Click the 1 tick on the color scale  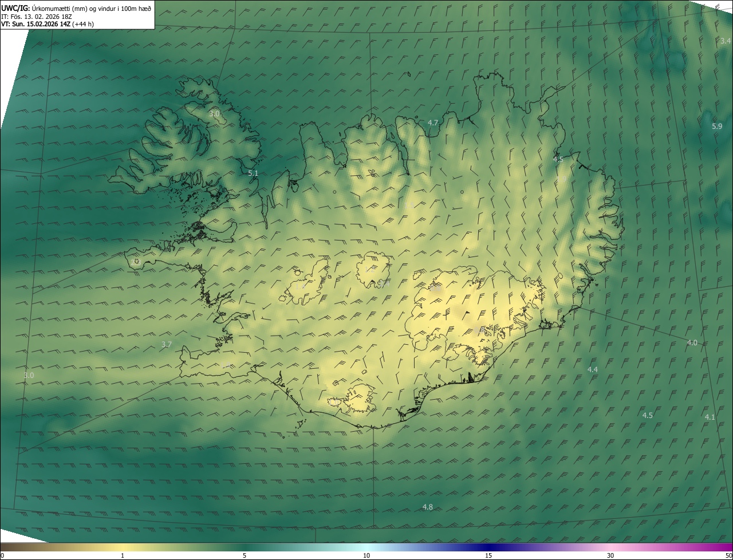pyautogui.click(x=123, y=555)
